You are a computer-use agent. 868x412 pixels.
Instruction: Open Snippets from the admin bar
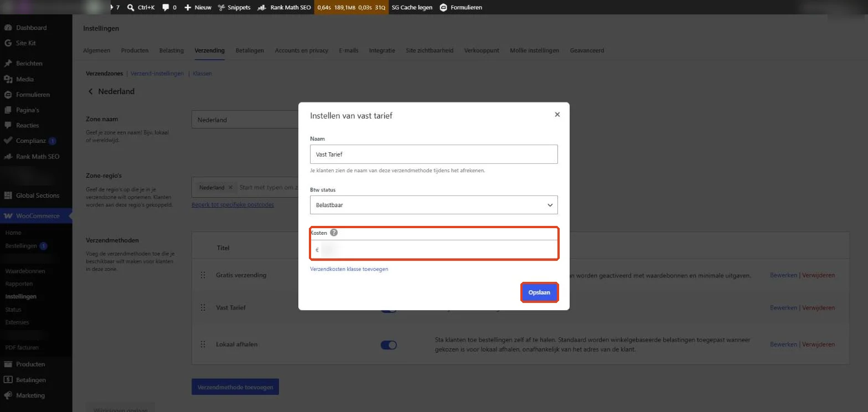pyautogui.click(x=234, y=7)
